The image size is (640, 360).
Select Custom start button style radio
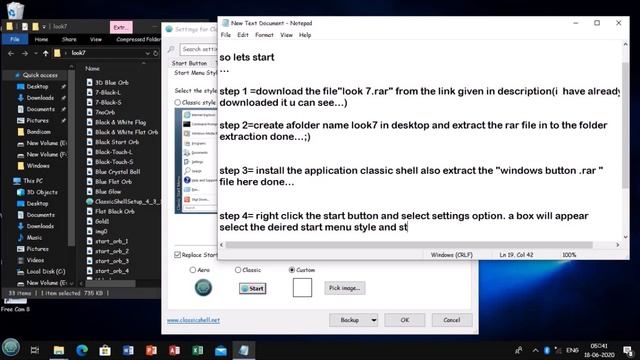[292, 270]
